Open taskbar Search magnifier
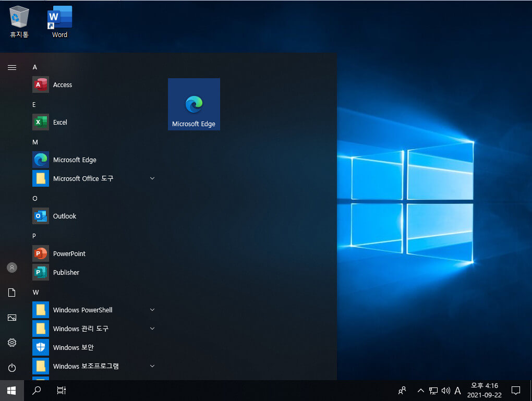Image resolution: width=532 pixels, height=401 pixels. (x=37, y=391)
